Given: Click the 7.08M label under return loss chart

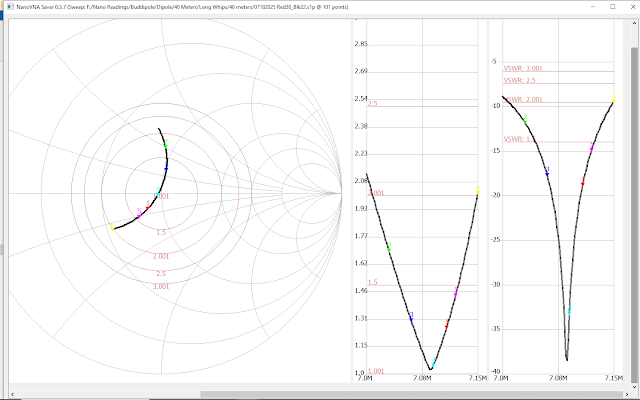Looking at the screenshot, I should pos(558,378).
